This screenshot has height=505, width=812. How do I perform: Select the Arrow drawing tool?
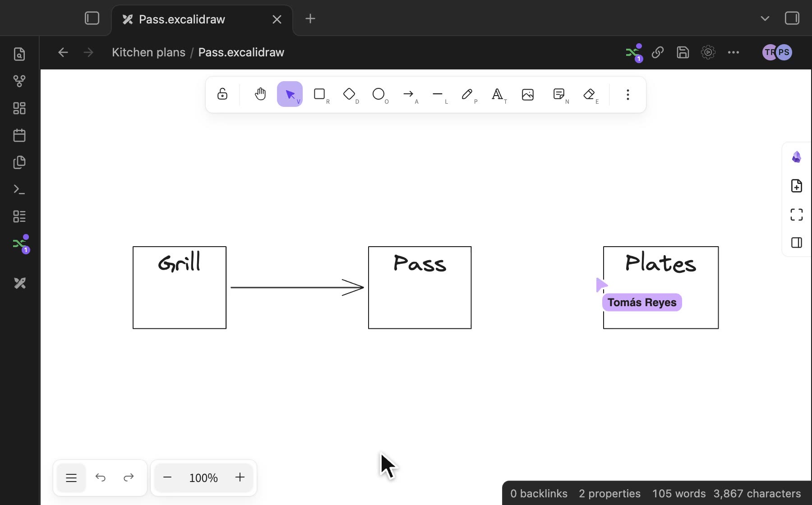(408, 94)
